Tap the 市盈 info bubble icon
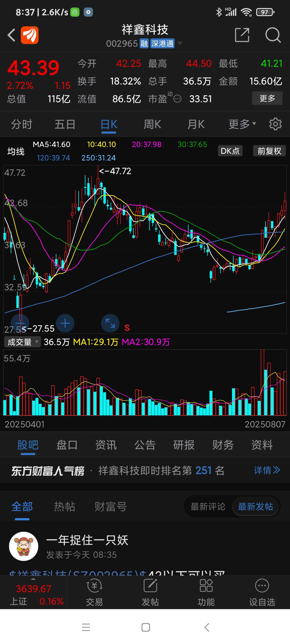Viewport: 290px width, 644px height. pos(177,99)
